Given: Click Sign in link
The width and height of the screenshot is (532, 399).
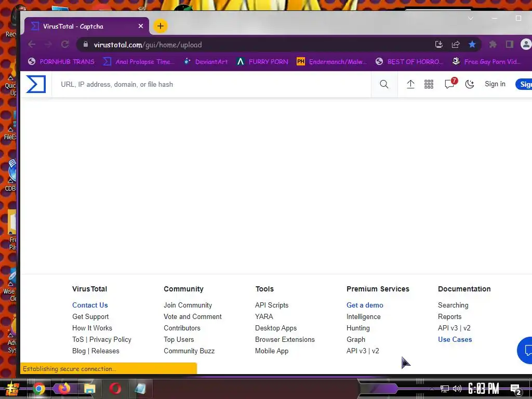Looking at the screenshot, I should pyautogui.click(x=495, y=84).
